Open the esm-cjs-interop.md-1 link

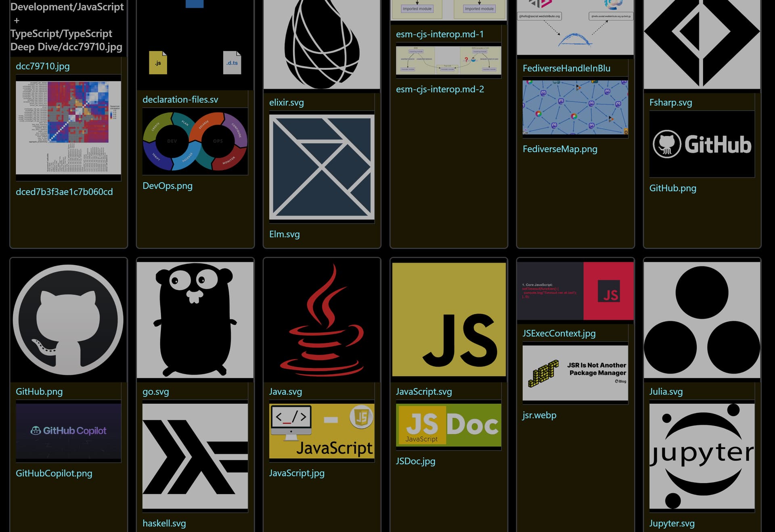pyautogui.click(x=440, y=34)
